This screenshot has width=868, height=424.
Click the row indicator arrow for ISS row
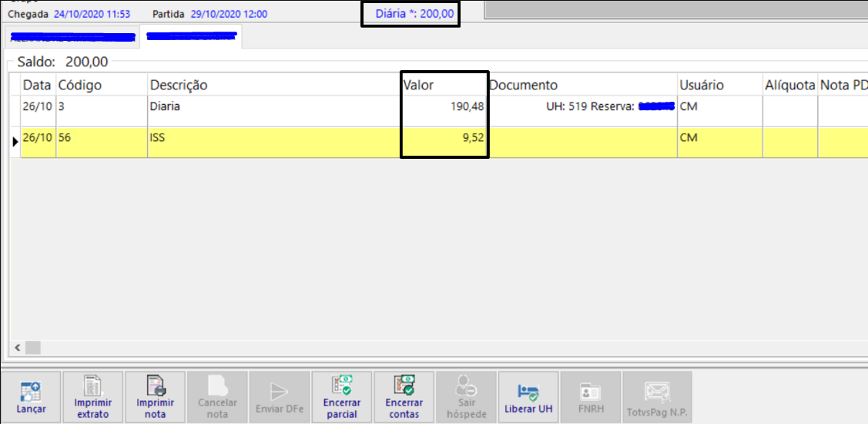pyautogui.click(x=15, y=143)
